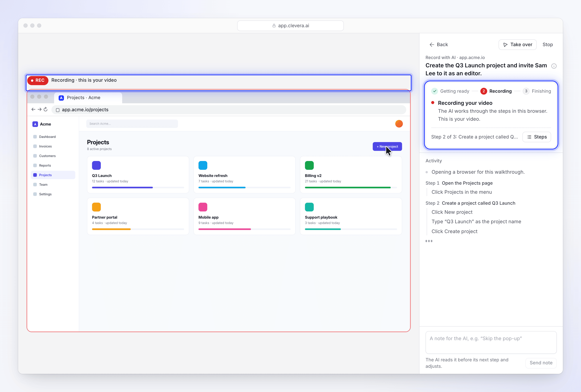Open the Partner portal project title

coord(104,217)
